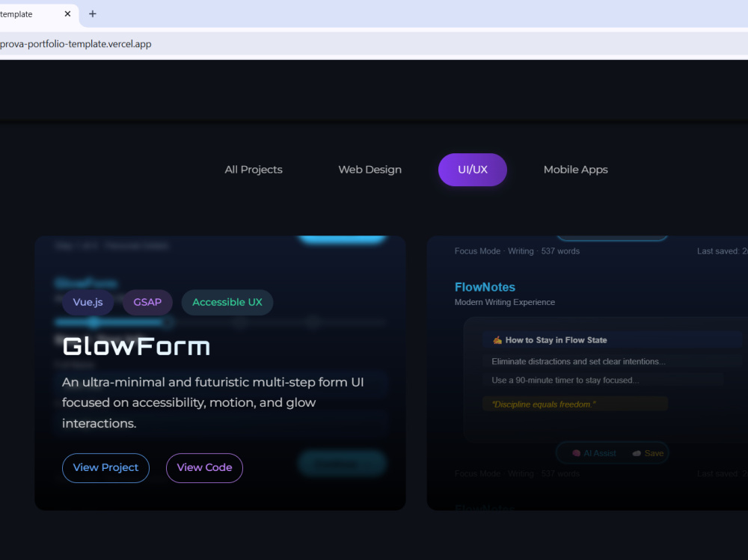Screen dimensions: 748x560
Task: Select the All Projects filter
Action: (254, 170)
